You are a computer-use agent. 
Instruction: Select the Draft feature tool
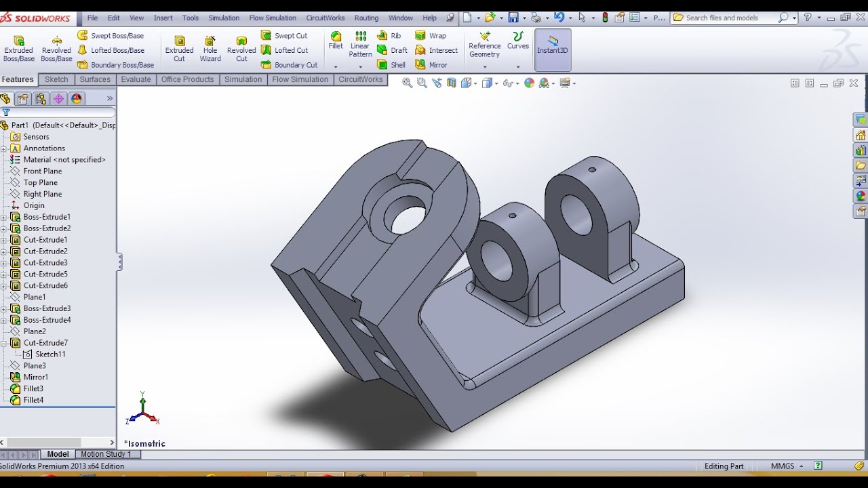tap(393, 50)
